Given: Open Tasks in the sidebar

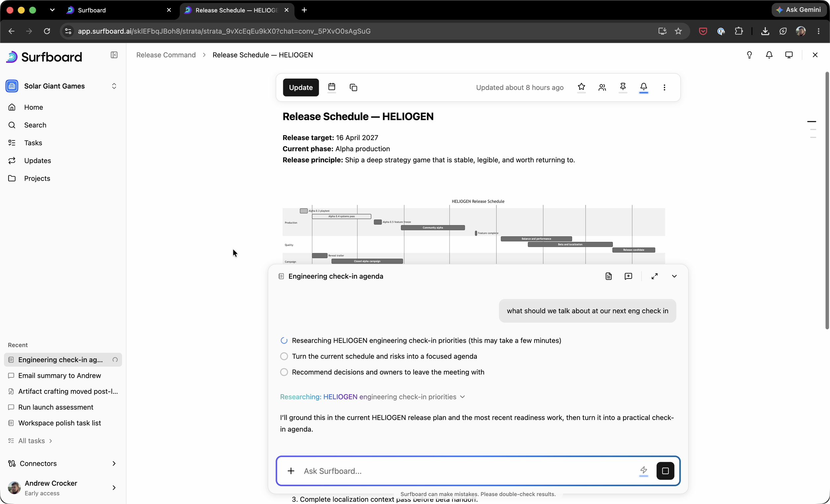Looking at the screenshot, I should [x=63, y=143].
